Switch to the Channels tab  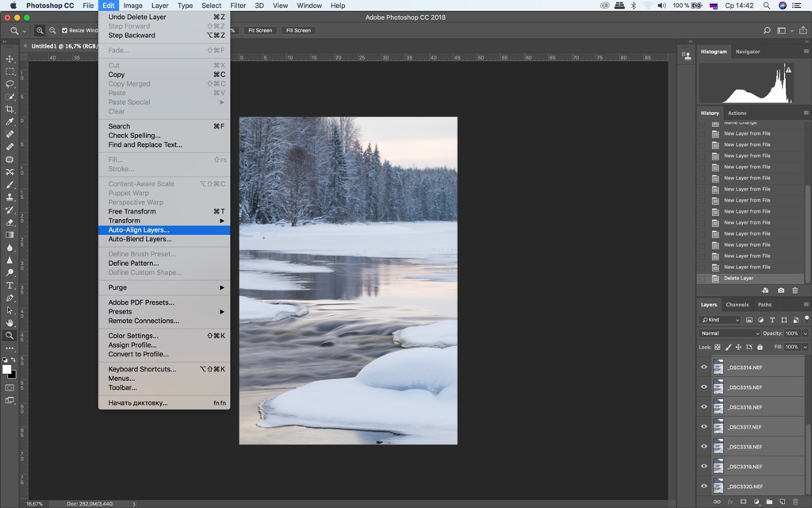737,305
